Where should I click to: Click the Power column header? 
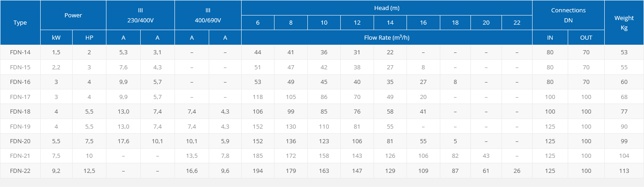click(x=73, y=16)
